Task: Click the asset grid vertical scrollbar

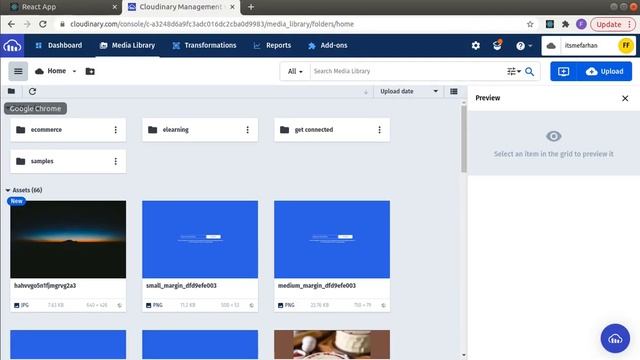Action: pos(464,139)
